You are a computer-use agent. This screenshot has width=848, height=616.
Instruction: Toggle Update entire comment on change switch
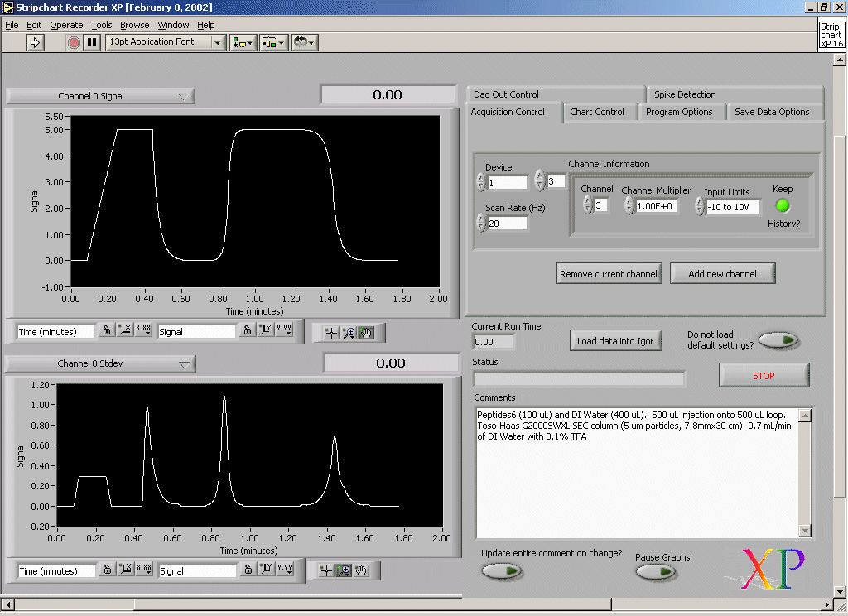502,571
